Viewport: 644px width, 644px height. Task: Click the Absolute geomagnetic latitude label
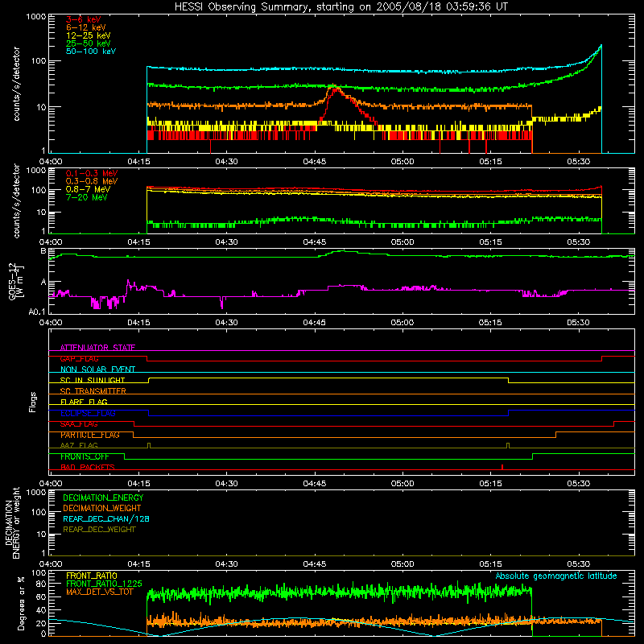(x=556, y=576)
